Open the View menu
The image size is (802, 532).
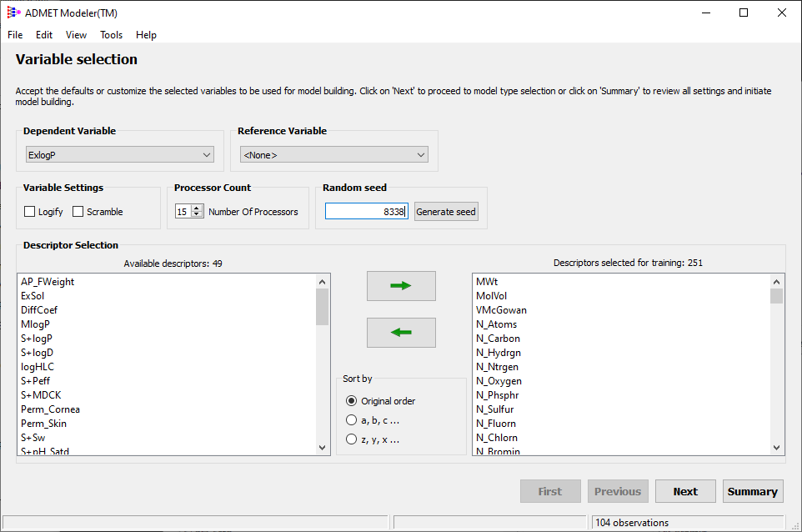76,35
